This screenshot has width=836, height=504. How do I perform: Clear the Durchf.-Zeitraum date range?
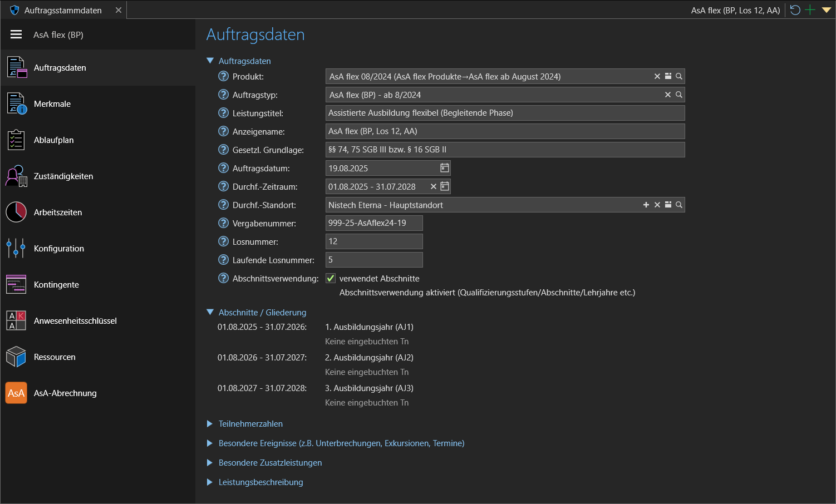point(434,186)
